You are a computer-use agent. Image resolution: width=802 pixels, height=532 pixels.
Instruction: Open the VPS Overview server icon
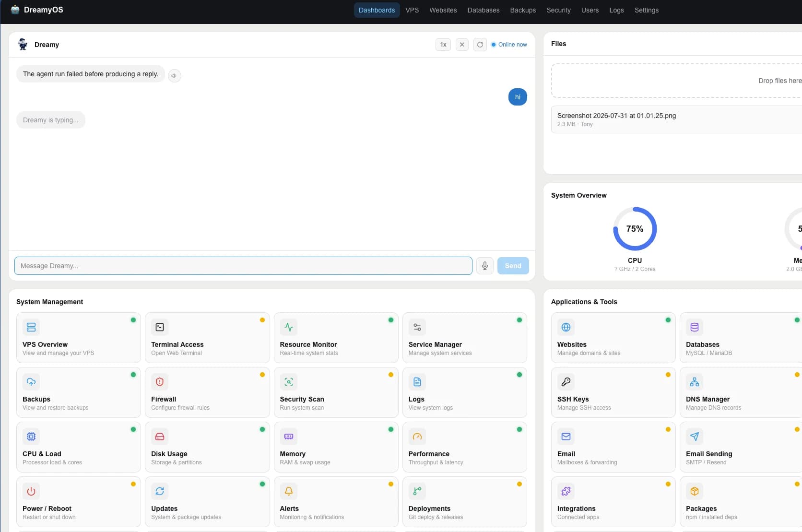31,327
